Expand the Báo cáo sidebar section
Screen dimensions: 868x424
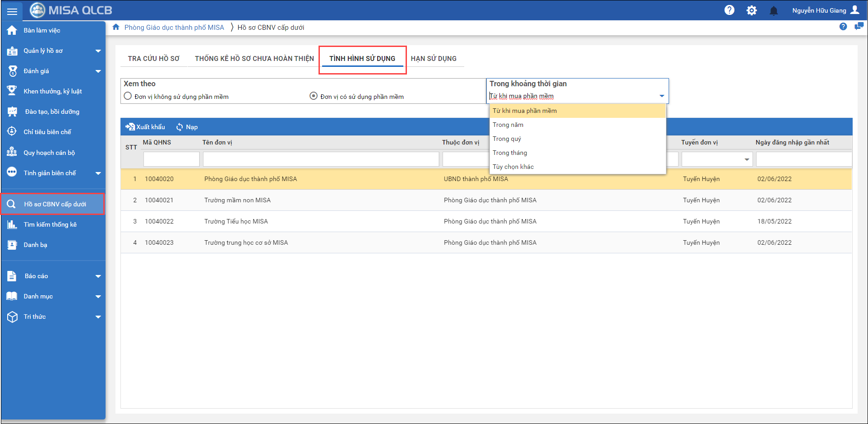98,276
